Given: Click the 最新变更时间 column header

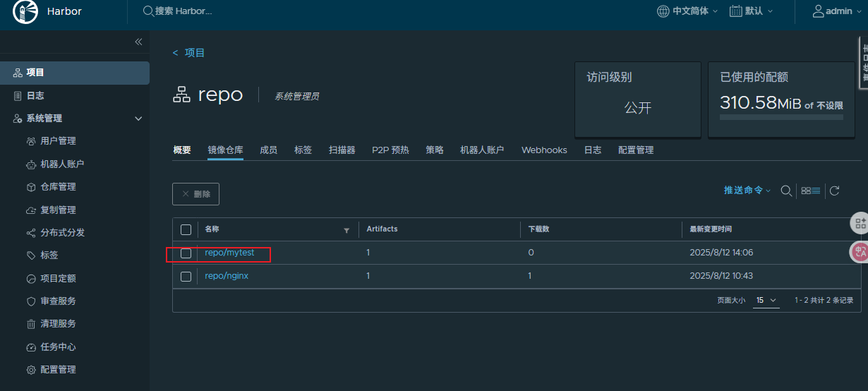Looking at the screenshot, I should tap(710, 229).
